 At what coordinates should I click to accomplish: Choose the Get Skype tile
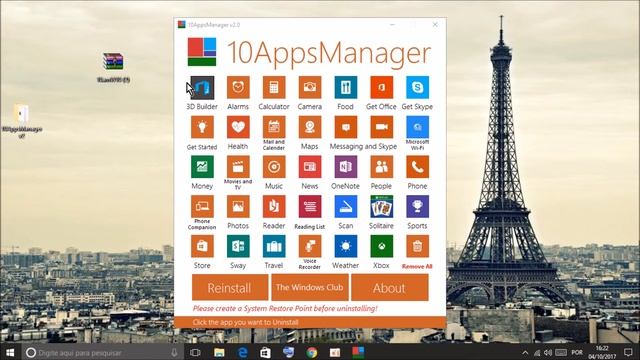(x=418, y=87)
